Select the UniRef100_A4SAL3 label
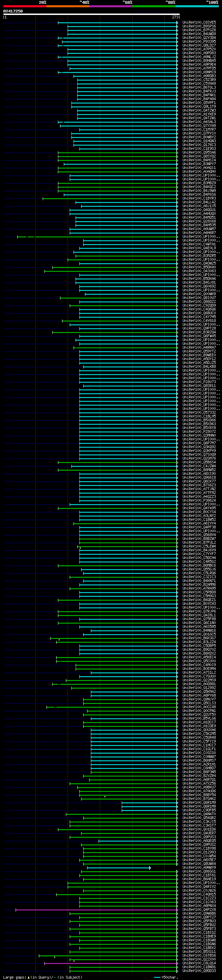The image size is (222, 980). pos(199,122)
